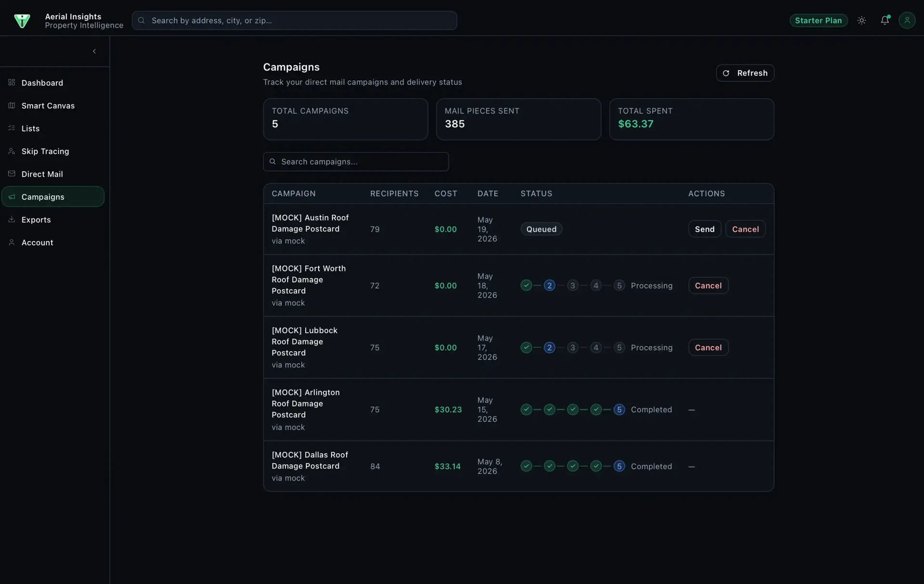Open Skip Tracing in the sidebar
Screen dimensions: 924x584
pos(53,151)
